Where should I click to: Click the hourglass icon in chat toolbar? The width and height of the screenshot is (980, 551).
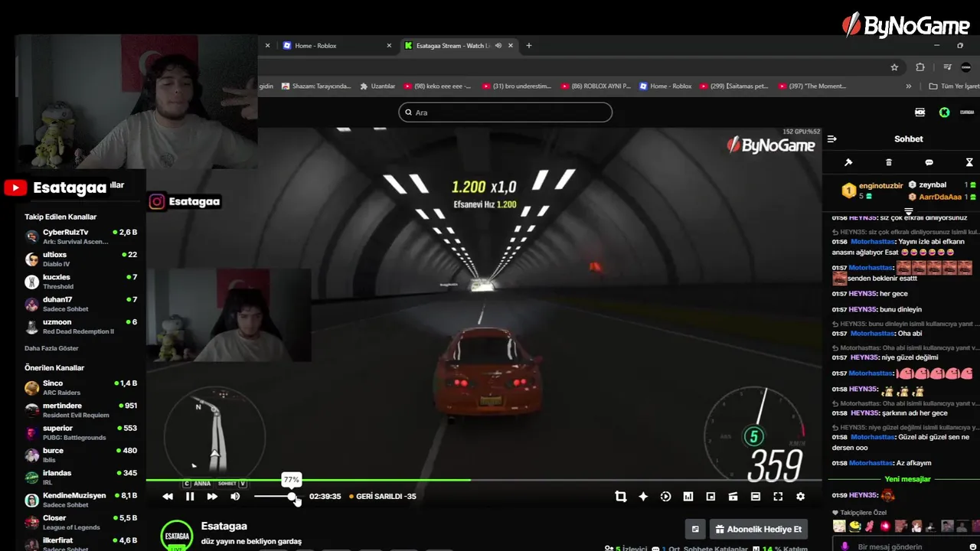969,162
